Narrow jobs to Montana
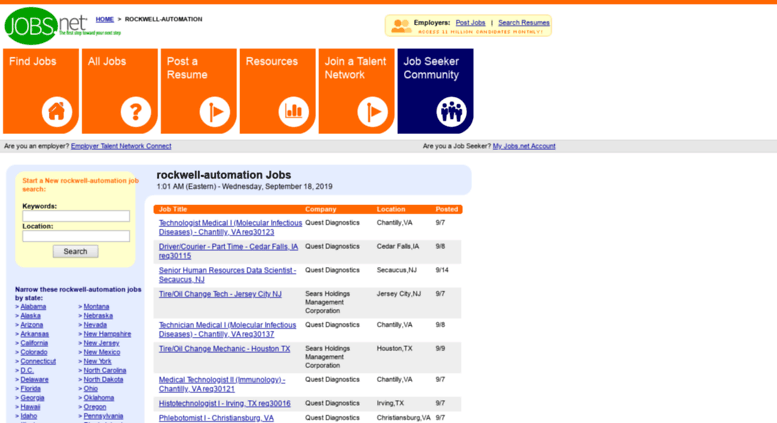The width and height of the screenshot is (777, 423). [96, 307]
